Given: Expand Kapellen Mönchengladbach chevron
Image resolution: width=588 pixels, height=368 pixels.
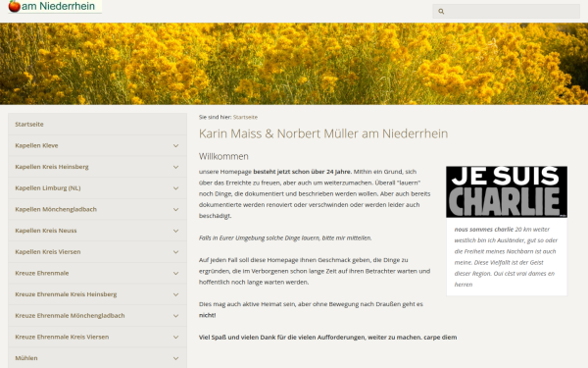Looking at the screenshot, I should [x=175, y=210].
